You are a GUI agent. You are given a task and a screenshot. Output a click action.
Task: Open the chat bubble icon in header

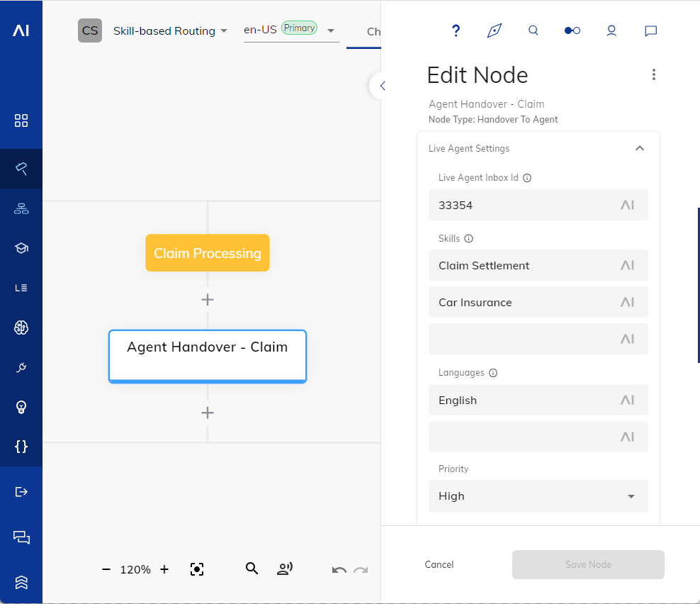[650, 30]
